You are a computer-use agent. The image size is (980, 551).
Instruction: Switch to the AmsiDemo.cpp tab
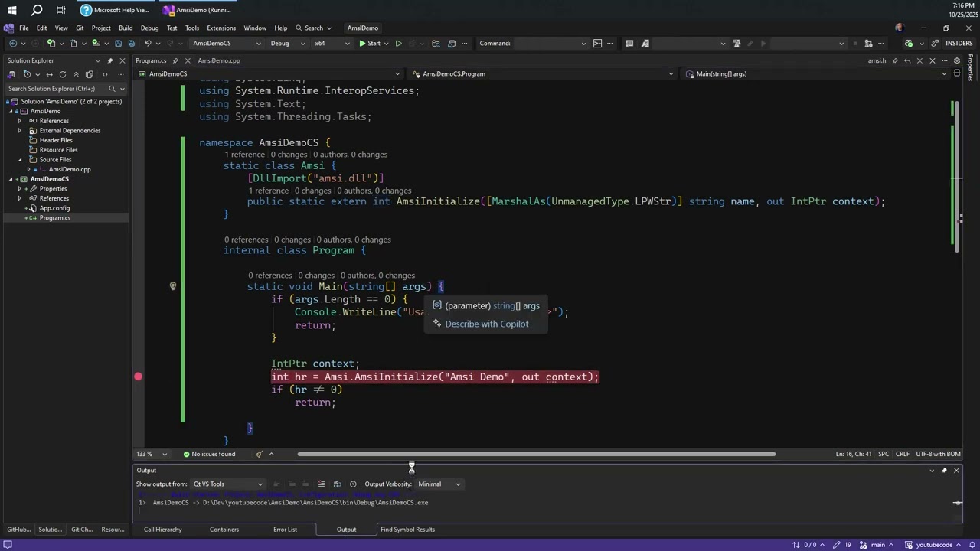(x=218, y=60)
